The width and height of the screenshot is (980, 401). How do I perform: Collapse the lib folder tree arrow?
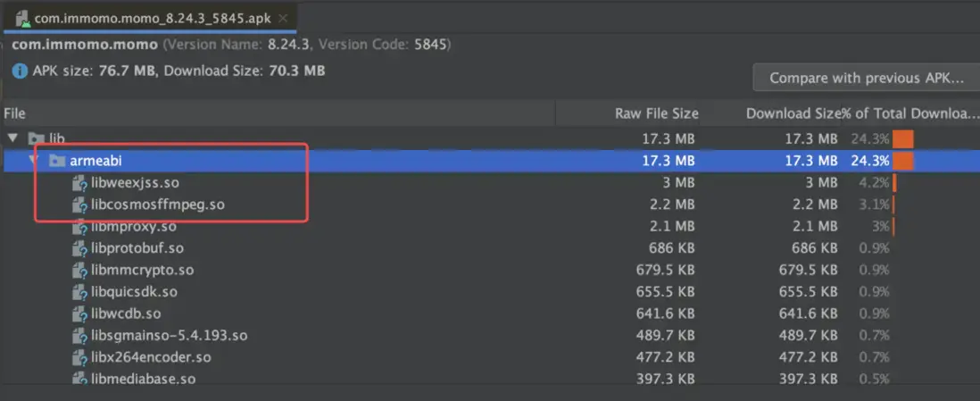point(12,138)
